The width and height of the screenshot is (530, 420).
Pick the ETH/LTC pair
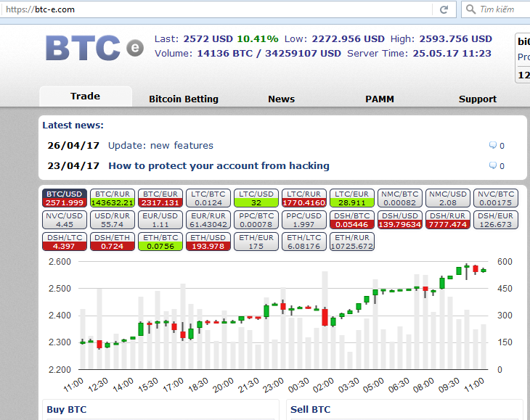click(304, 242)
